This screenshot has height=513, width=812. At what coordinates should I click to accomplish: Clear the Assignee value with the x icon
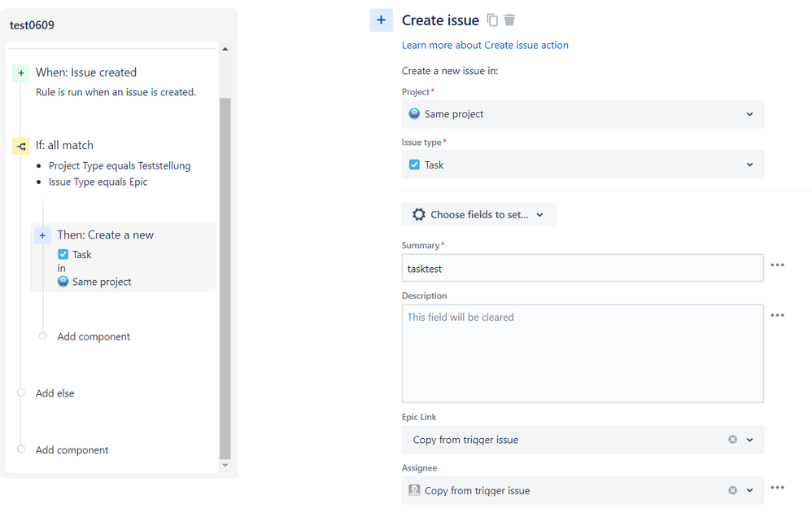click(732, 490)
